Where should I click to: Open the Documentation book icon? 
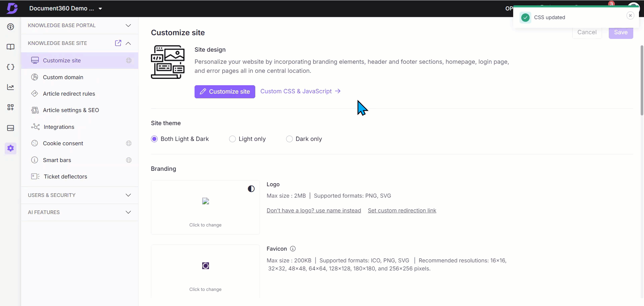pyautogui.click(x=10, y=47)
